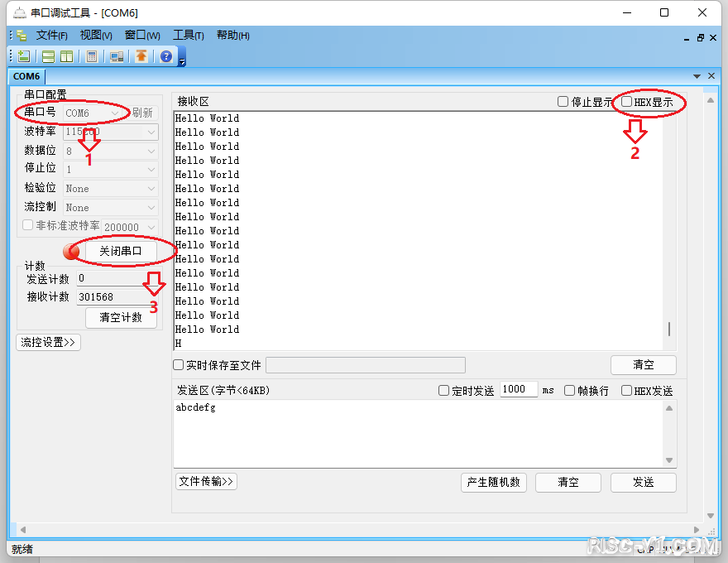Open the 停止位 dropdown showing 1
The height and width of the screenshot is (563, 728).
pos(111,170)
